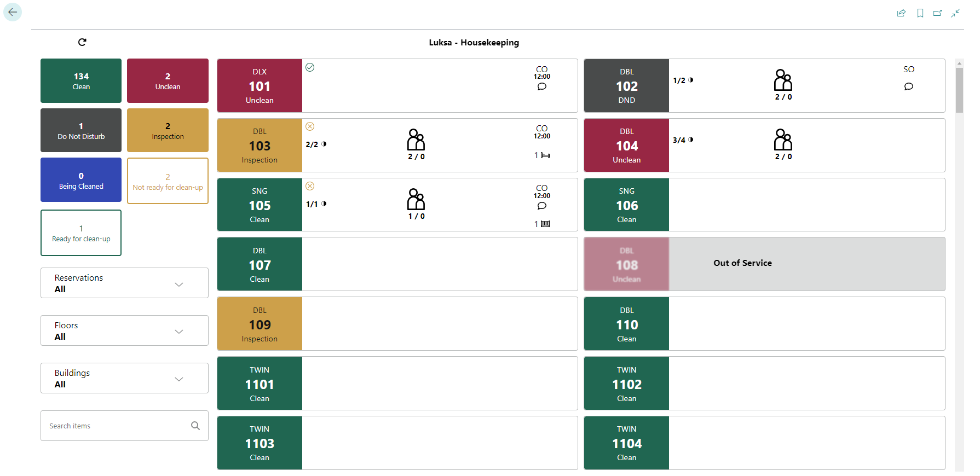Viewport: 980px width, 476px height.
Task: Toggle the orange X circle on room 103
Action: [x=310, y=126]
